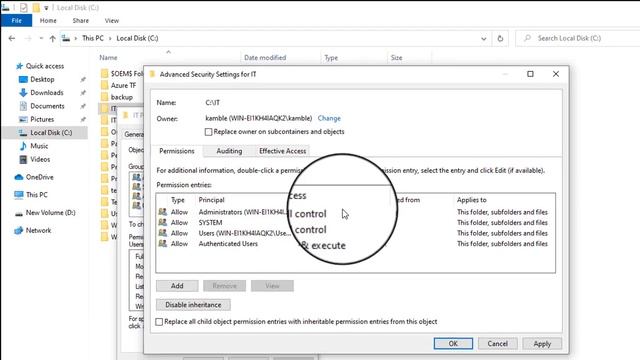Unpin Downloads using its pin icon
Image resolution: width=640 pixels, height=360 pixels.
pyautogui.click(x=83, y=93)
